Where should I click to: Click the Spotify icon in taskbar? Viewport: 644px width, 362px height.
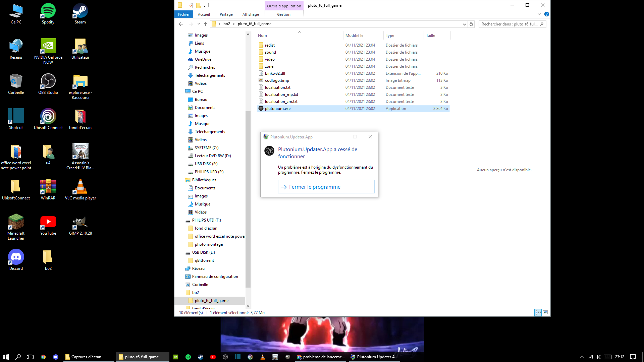tap(188, 357)
